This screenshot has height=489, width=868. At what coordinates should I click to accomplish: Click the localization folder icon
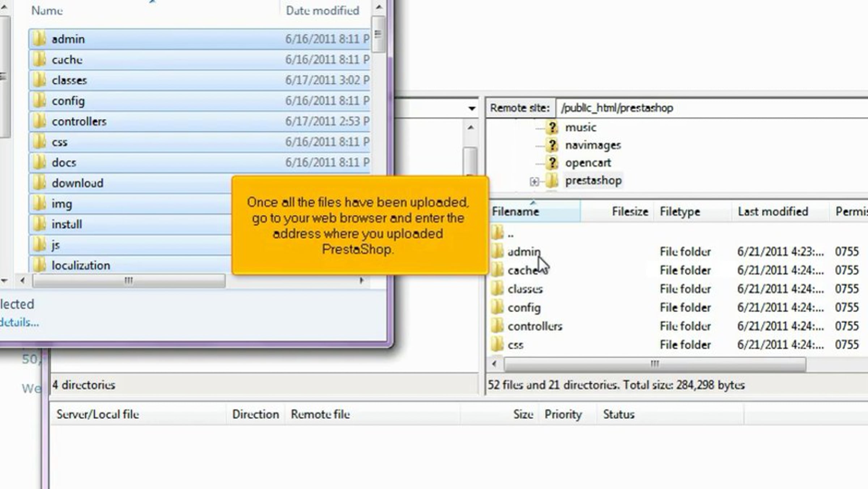point(39,265)
